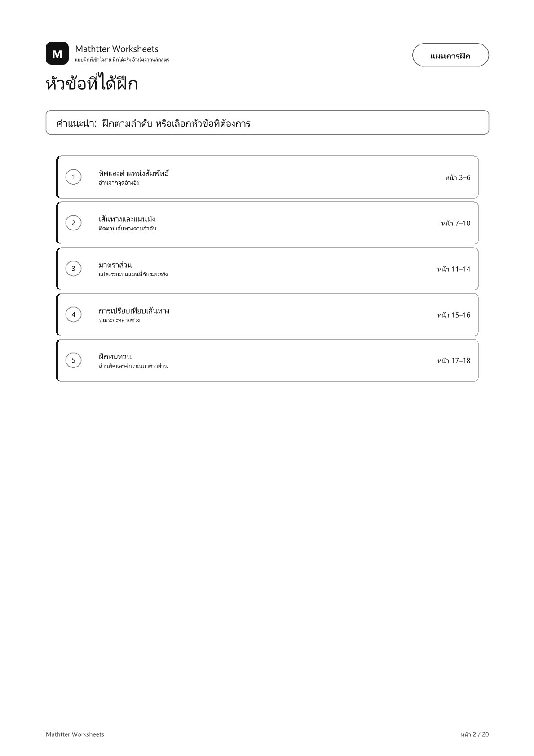Click the black M logo icon
This screenshot has height=756, width=534.
coord(57,53)
